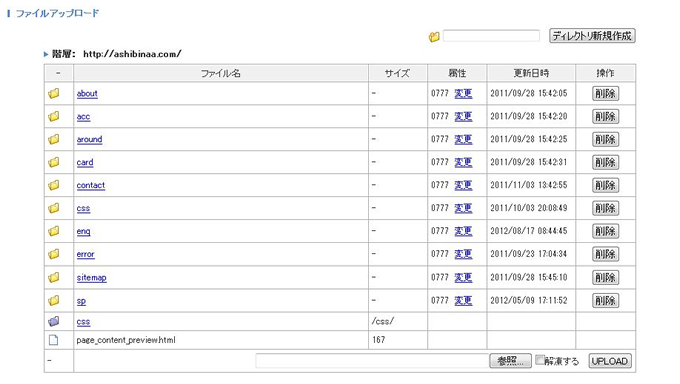Click the 167 size value
The width and height of the screenshot is (680, 384).
pos(379,340)
